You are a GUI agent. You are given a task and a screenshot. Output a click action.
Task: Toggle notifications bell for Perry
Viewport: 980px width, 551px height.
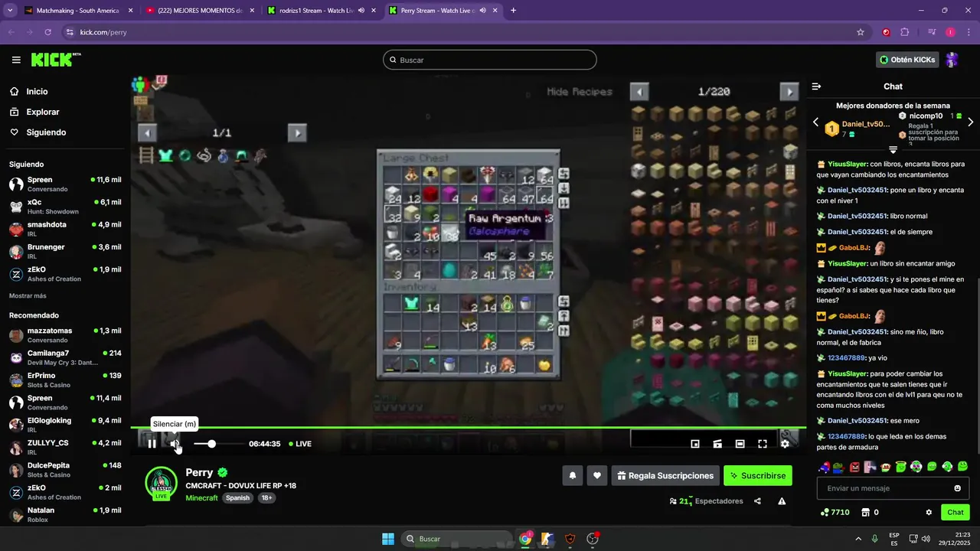pos(572,476)
